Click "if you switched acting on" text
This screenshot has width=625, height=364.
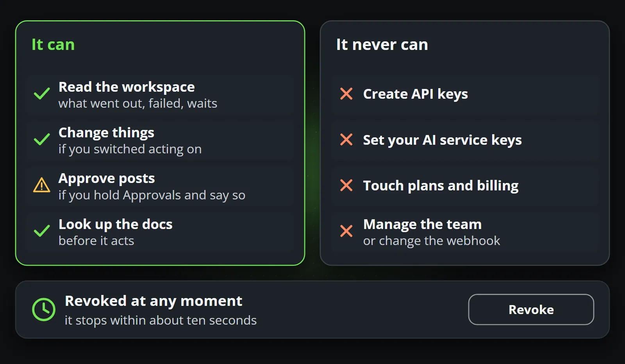[130, 149]
